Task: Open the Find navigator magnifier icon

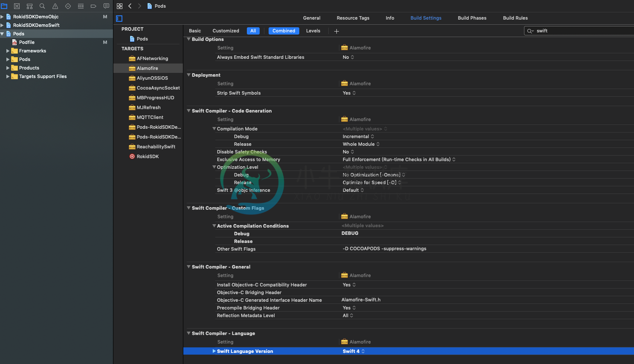Action: point(42,6)
